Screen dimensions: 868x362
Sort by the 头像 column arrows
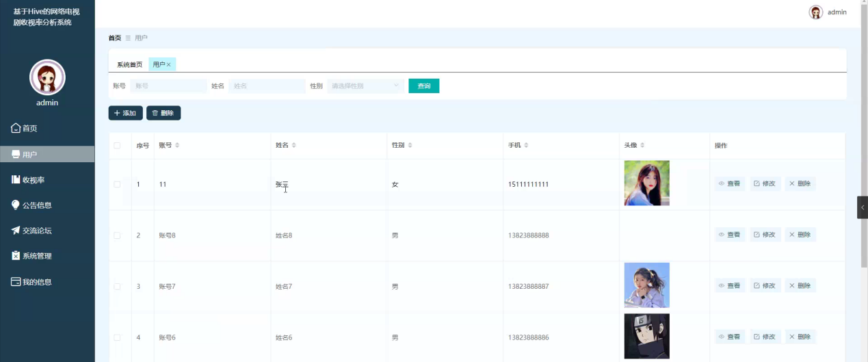[x=642, y=145]
